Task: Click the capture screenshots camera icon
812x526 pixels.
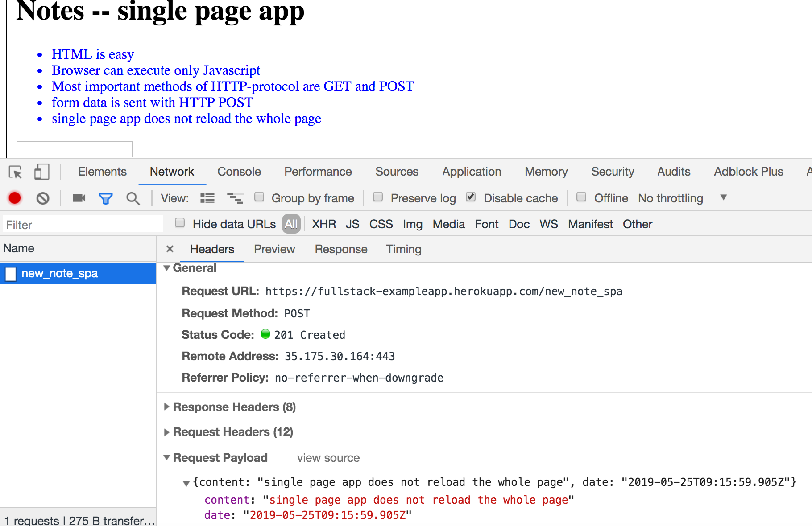Action: [x=79, y=198]
